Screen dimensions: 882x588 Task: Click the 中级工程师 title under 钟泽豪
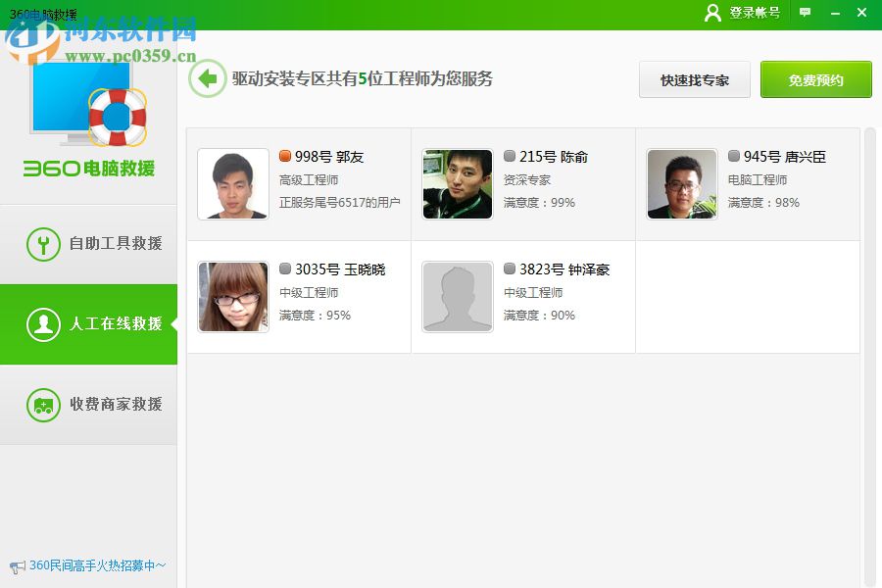tap(533, 293)
